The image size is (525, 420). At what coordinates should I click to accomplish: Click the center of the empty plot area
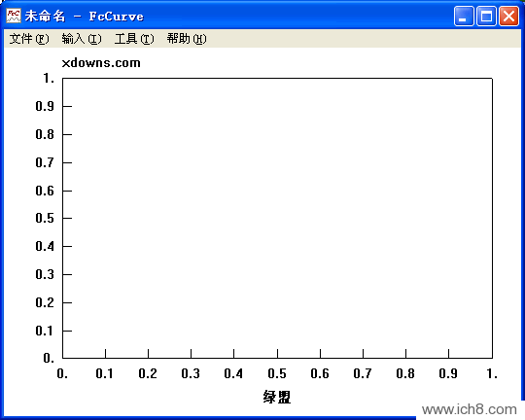[277, 218]
